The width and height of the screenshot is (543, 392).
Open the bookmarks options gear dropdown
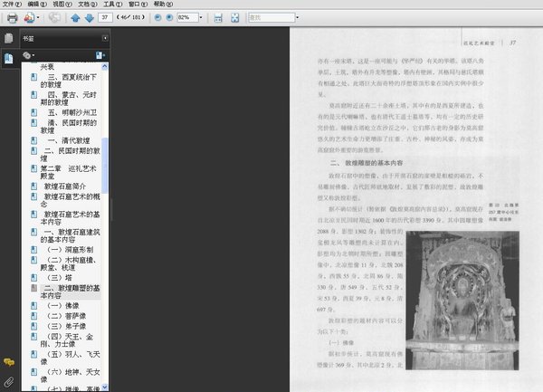30,55
